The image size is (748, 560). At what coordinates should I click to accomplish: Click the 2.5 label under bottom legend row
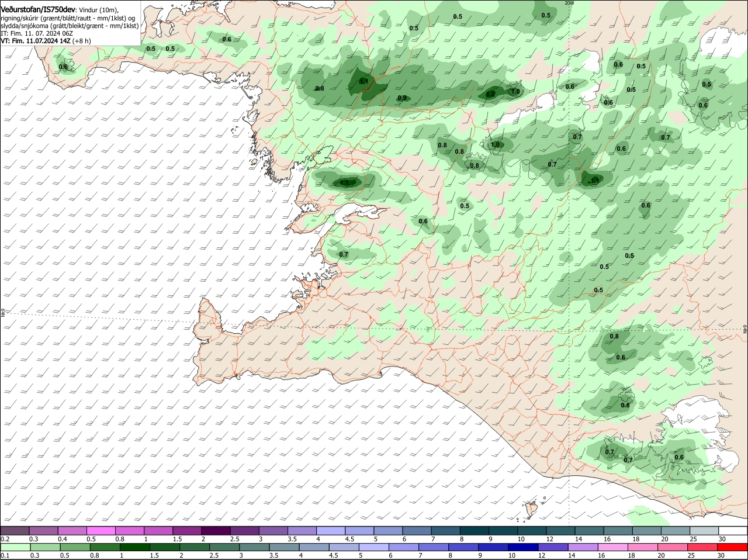click(214, 555)
